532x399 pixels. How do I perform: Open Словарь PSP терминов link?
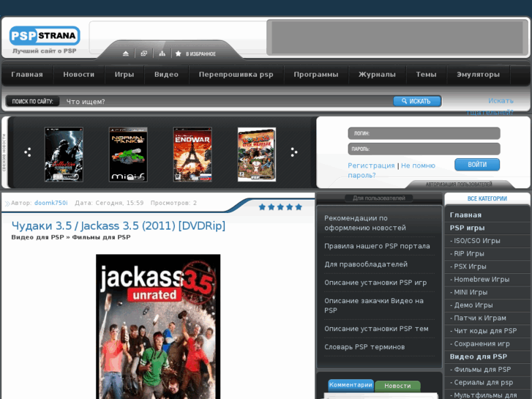click(364, 347)
